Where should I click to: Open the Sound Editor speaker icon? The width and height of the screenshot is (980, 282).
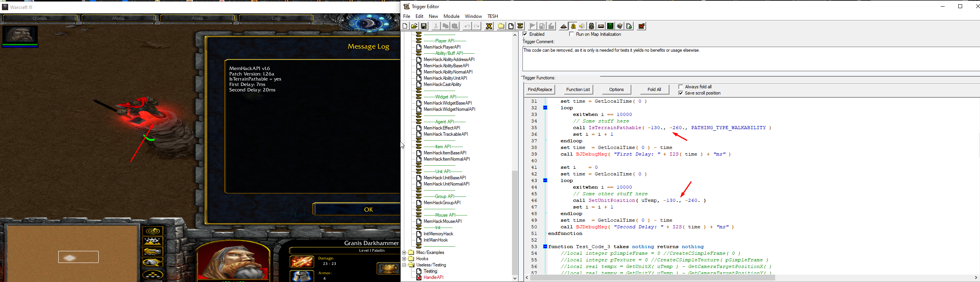click(582, 26)
